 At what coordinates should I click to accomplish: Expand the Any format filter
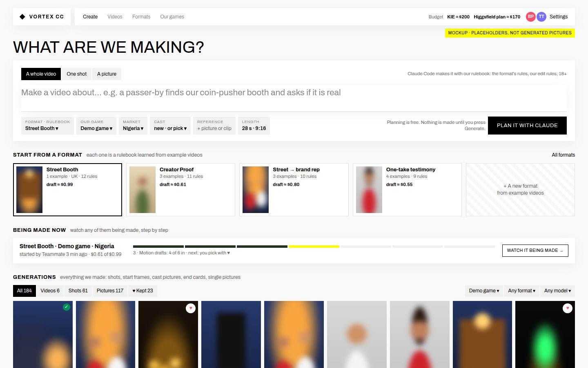tap(522, 291)
